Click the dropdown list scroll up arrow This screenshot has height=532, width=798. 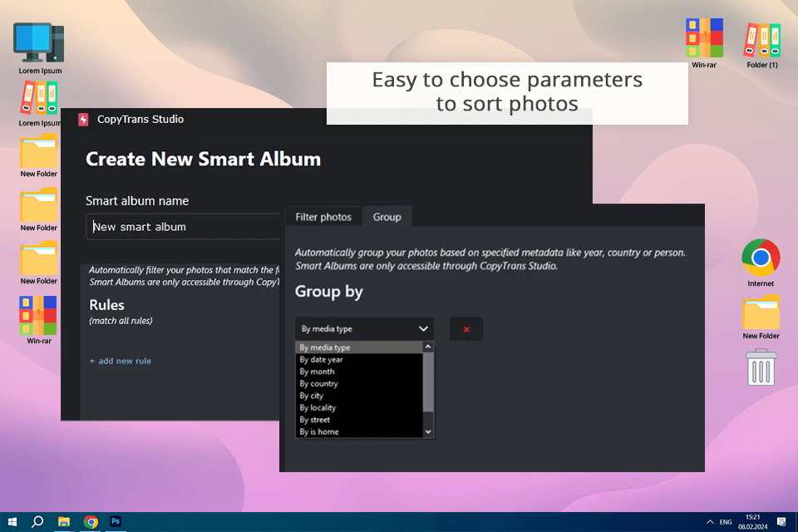pos(428,347)
